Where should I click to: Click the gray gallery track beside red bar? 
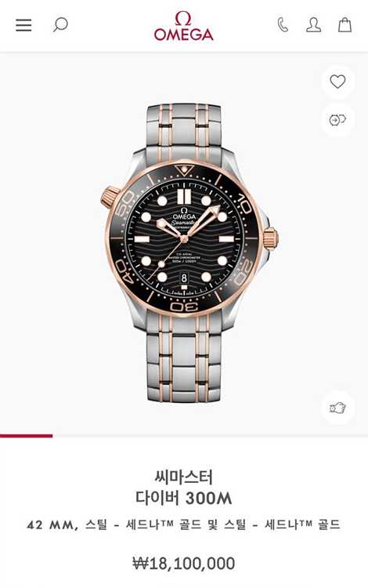coord(211,436)
